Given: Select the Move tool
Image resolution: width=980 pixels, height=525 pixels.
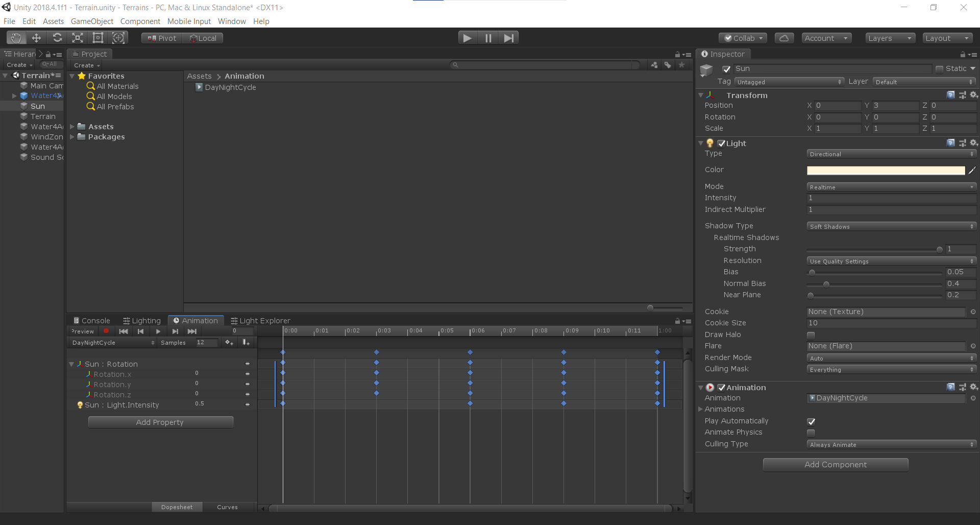Looking at the screenshot, I should click(x=36, y=38).
